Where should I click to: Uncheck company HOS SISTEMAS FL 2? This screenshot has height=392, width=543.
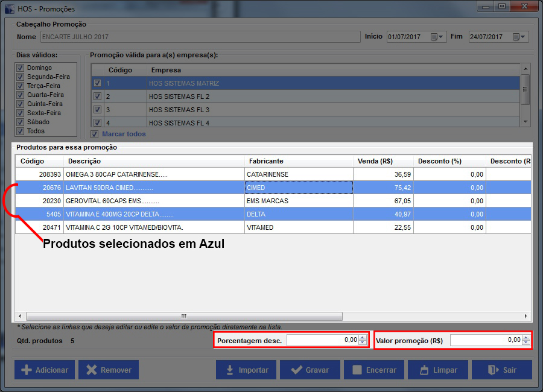[97, 96]
